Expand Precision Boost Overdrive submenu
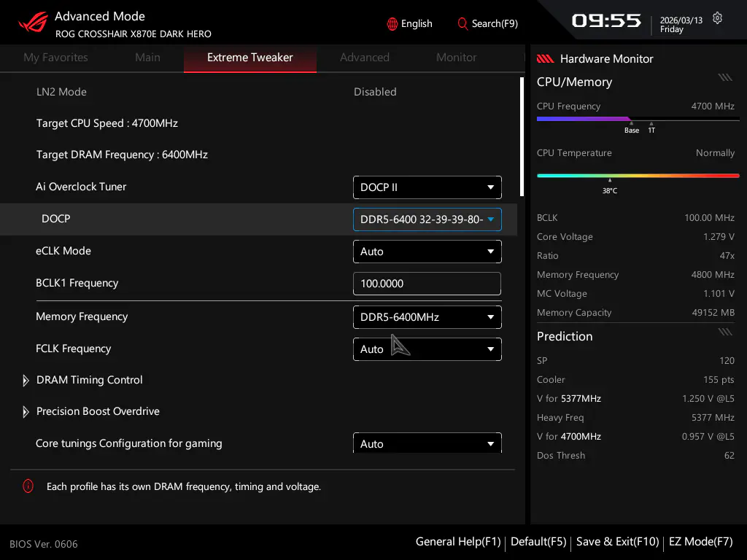The image size is (747, 560). pyautogui.click(x=91, y=411)
